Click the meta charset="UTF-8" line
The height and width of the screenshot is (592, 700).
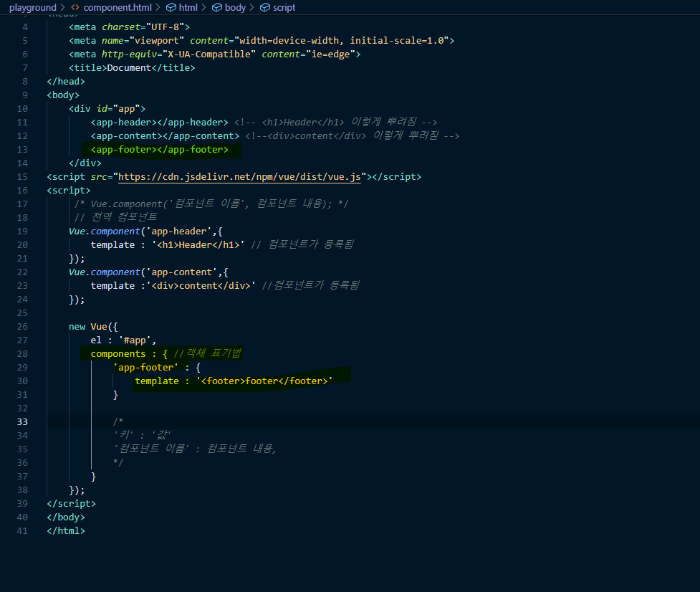(129, 27)
